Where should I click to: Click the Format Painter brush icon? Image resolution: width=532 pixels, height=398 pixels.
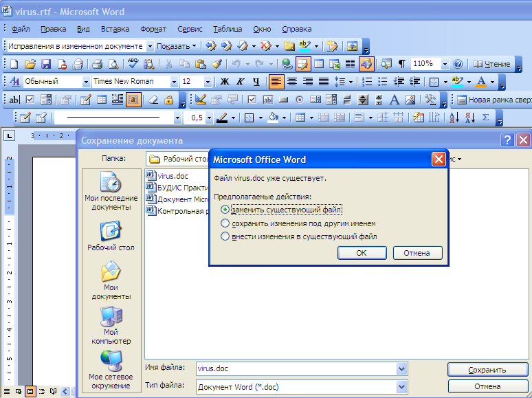point(217,64)
